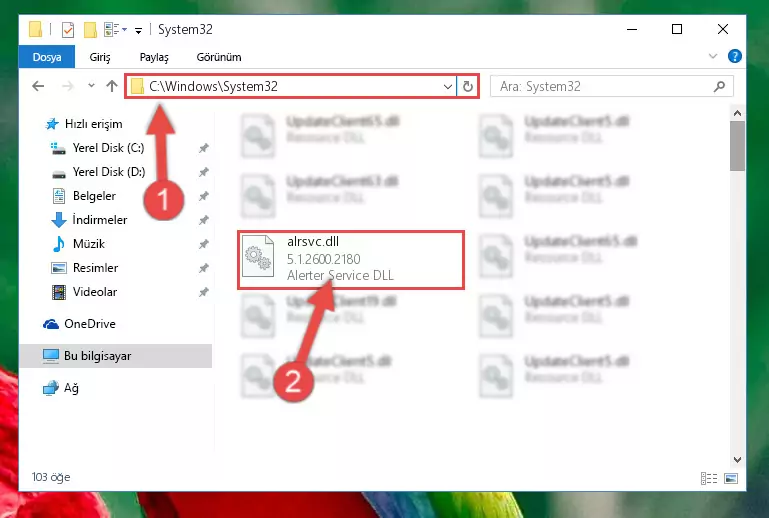The height and width of the screenshot is (518, 769).
Task: Click the scroll down arrow
Action: (737, 460)
